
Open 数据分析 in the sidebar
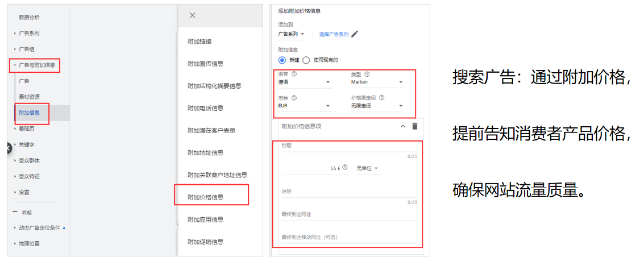click(29, 17)
